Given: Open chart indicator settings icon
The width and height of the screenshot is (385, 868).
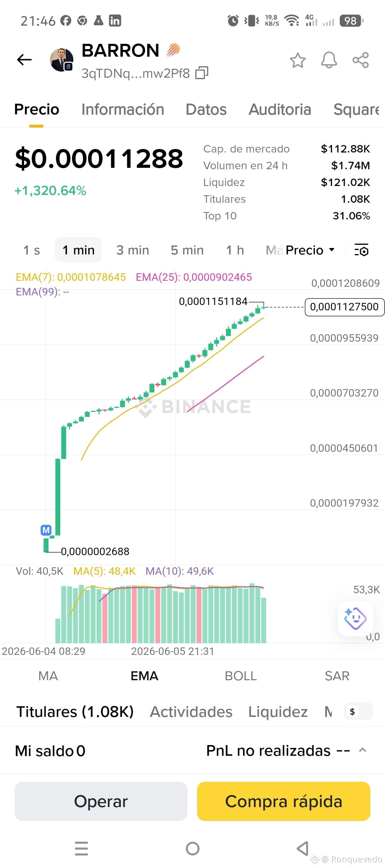Looking at the screenshot, I should coord(361,250).
